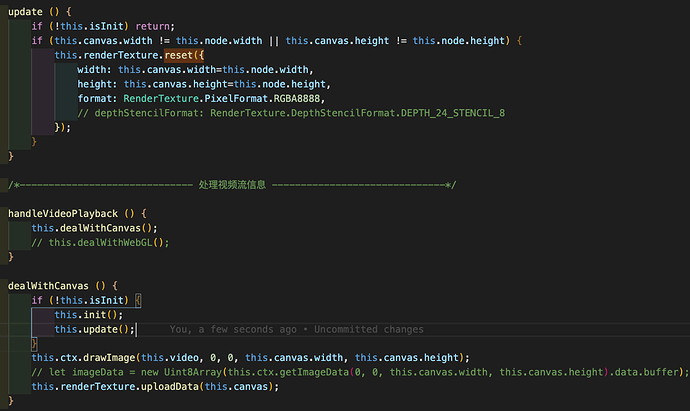Click the Chinese comment 处理视频流信息
690x411 pixels.
[230, 185]
